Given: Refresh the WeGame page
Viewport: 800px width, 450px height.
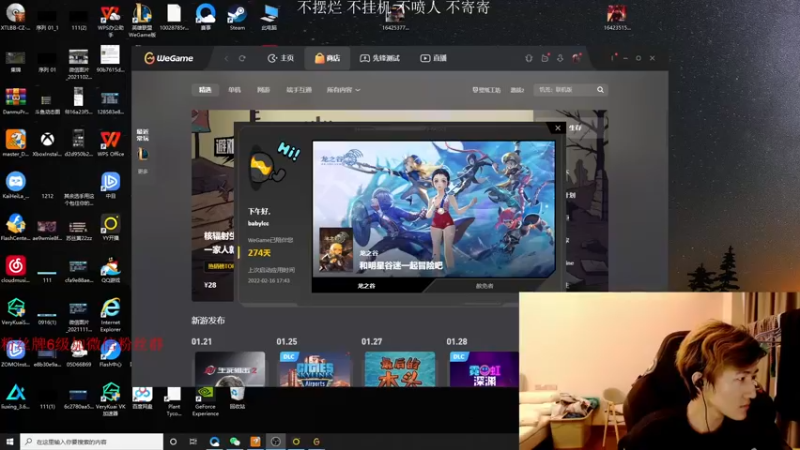Looking at the screenshot, I should pos(242,58).
